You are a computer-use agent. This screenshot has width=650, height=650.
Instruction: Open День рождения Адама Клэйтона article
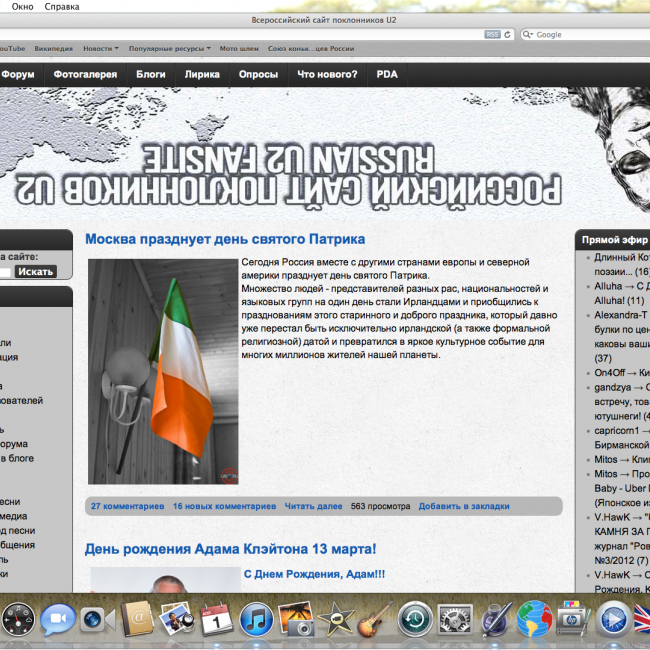(230, 549)
